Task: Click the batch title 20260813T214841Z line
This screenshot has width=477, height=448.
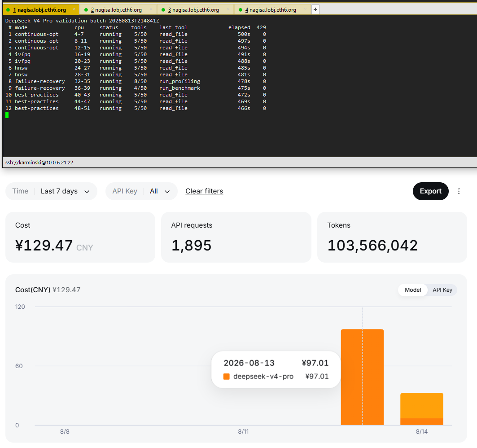Action: tap(82, 21)
